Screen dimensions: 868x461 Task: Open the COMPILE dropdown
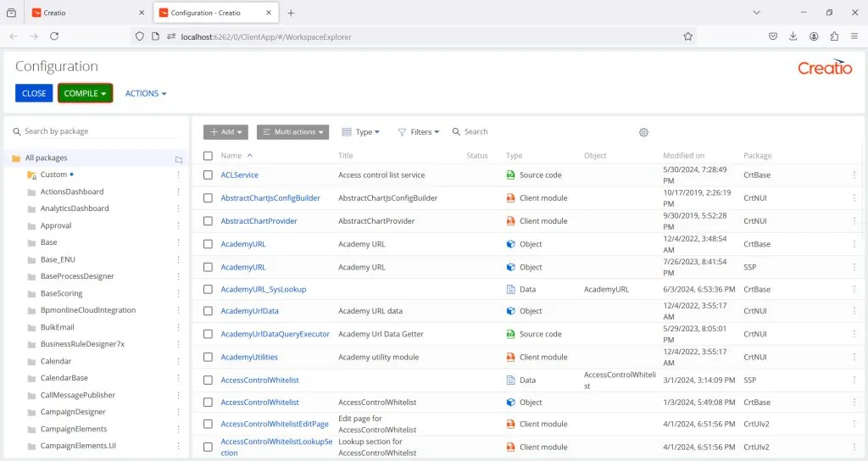click(86, 93)
